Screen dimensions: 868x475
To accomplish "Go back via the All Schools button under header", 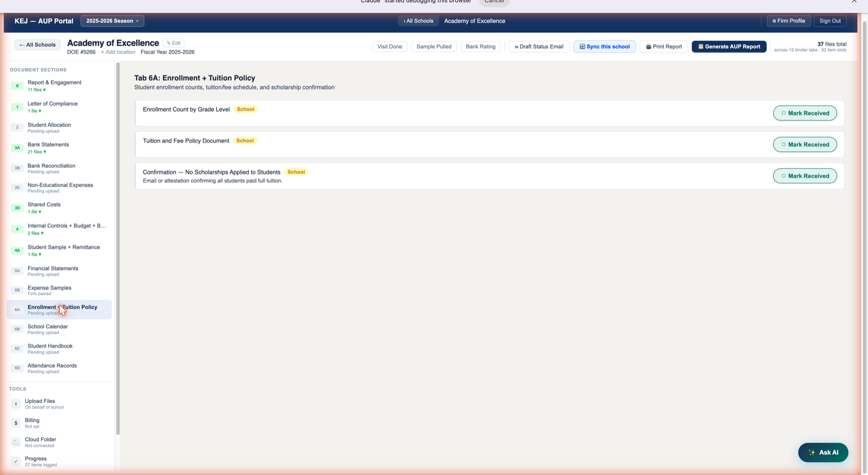I will 37,45.
